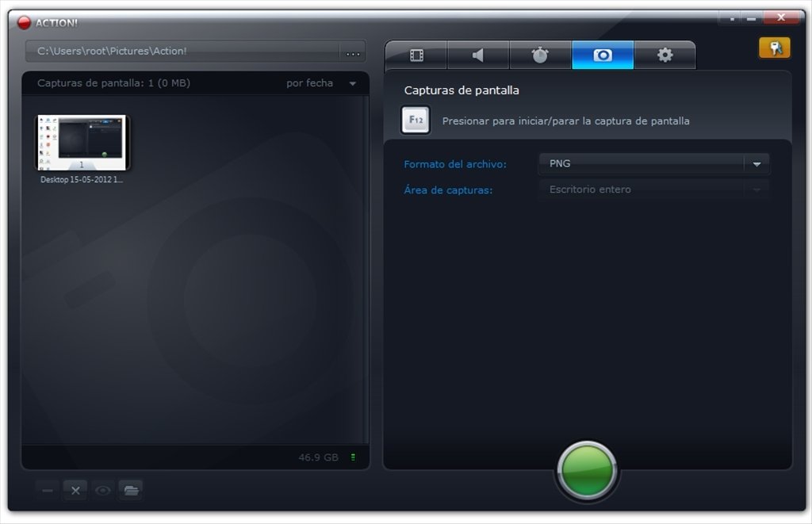Click the red Action! logo icon
Screen dimensions: 812x524
24,23
